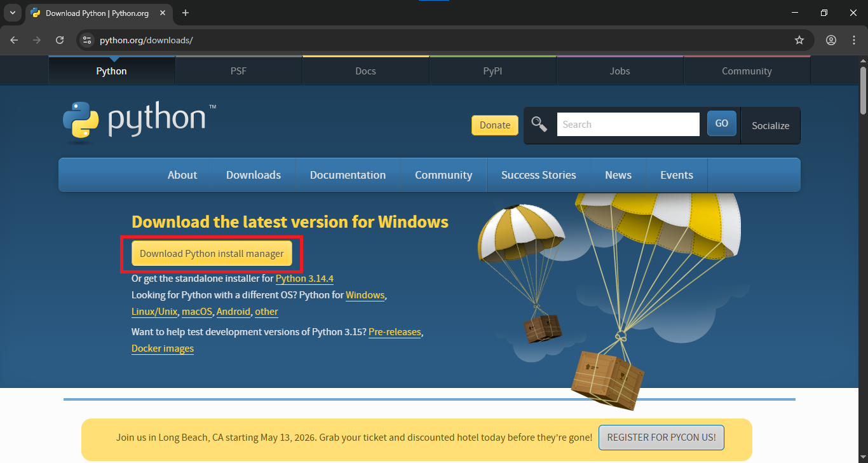Switch to the PyPI top tab
Screen dimensions: 868x463
pyautogui.click(x=492, y=71)
